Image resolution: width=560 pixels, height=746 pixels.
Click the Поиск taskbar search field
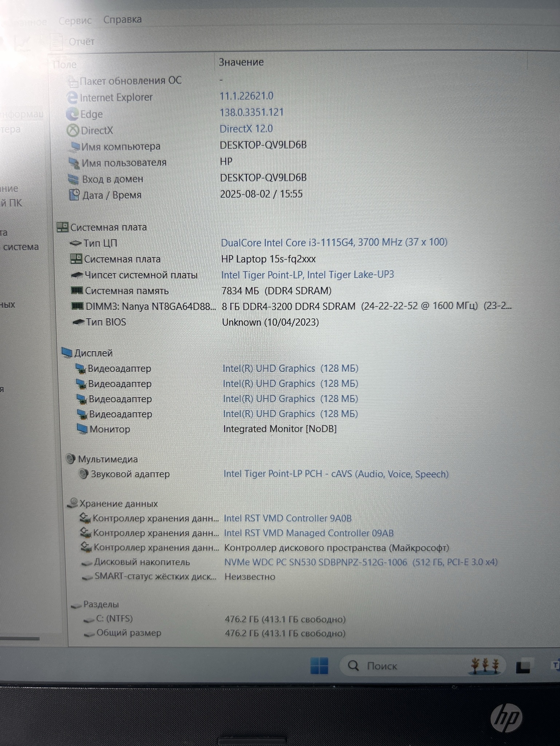point(423,666)
